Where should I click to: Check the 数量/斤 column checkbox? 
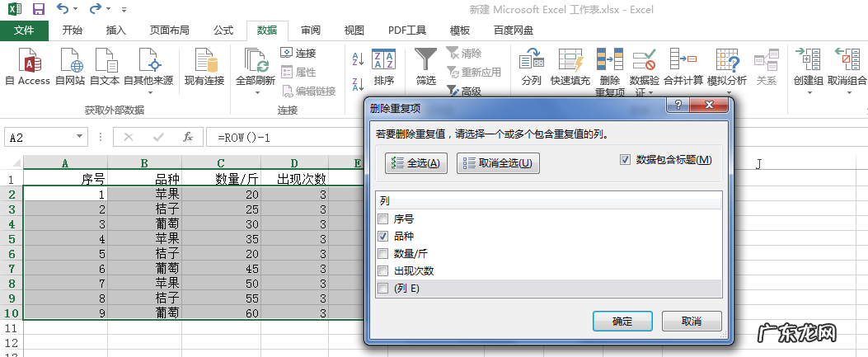tap(382, 253)
